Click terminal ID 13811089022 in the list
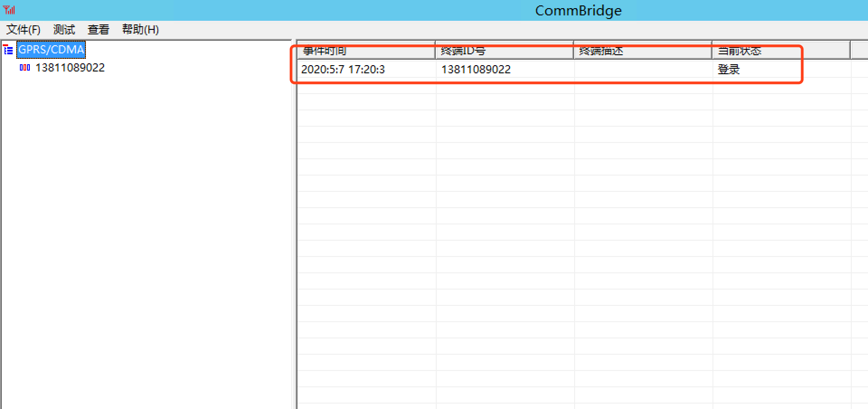Image resolution: width=868 pixels, height=409 pixels. (476, 70)
